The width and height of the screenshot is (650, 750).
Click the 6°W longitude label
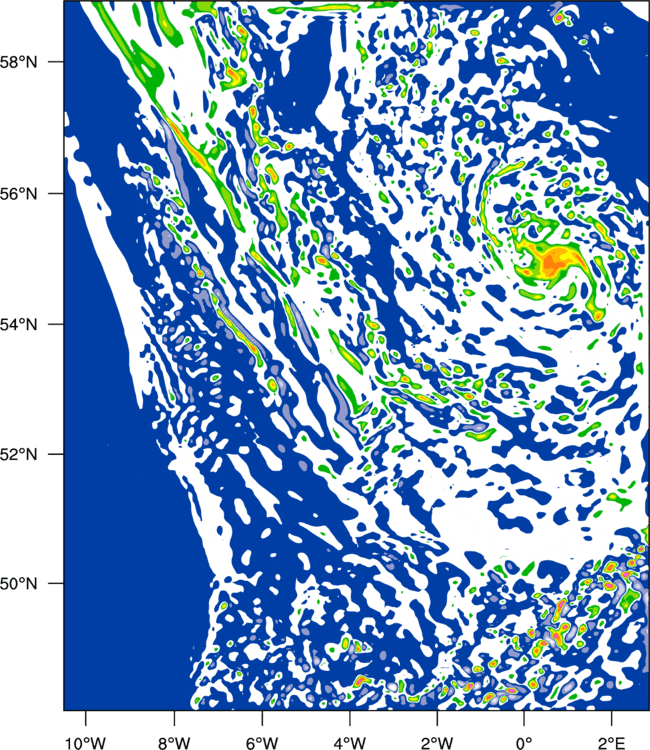coord(262,743)
